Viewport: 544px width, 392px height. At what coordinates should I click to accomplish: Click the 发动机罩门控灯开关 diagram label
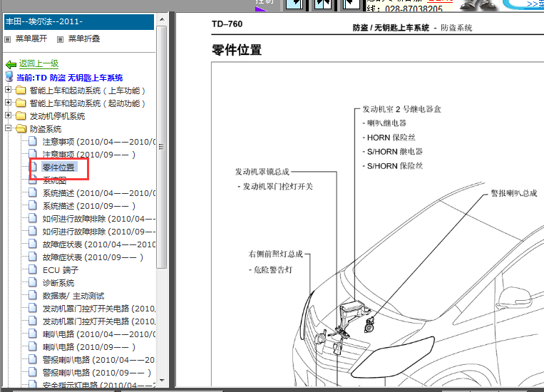pos(277,187)
